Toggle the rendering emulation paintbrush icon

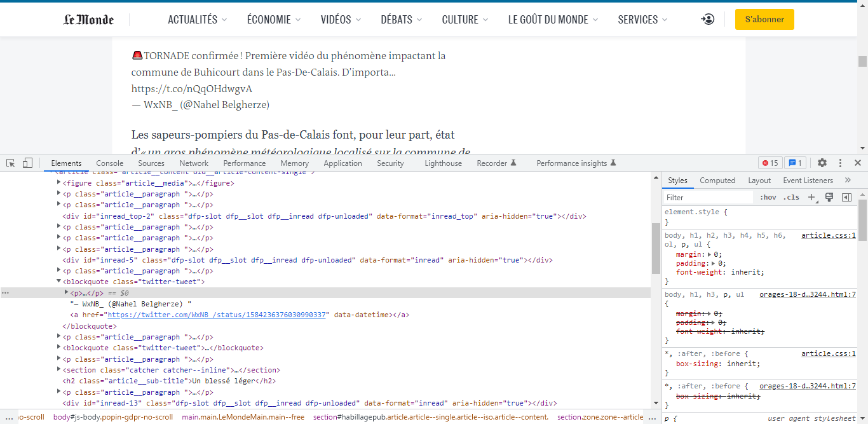point(829,197)
